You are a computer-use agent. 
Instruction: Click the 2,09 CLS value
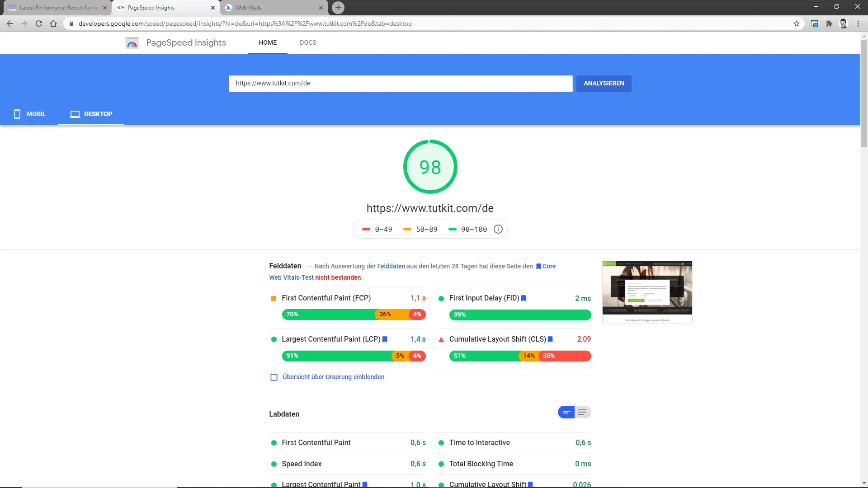point(584,339)
